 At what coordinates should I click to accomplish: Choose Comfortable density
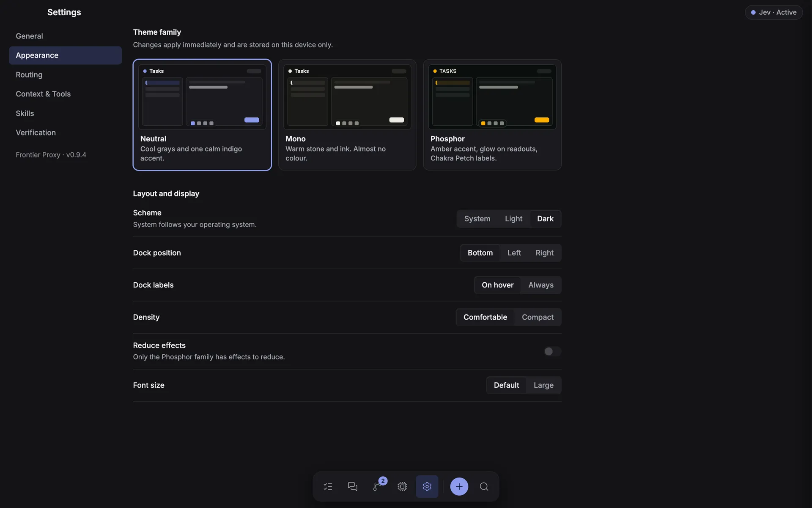(485, 317)
